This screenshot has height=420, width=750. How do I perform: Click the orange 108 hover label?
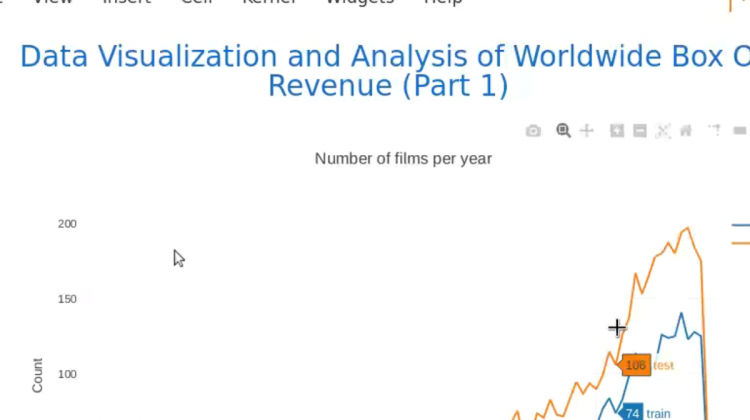point(636,365)
